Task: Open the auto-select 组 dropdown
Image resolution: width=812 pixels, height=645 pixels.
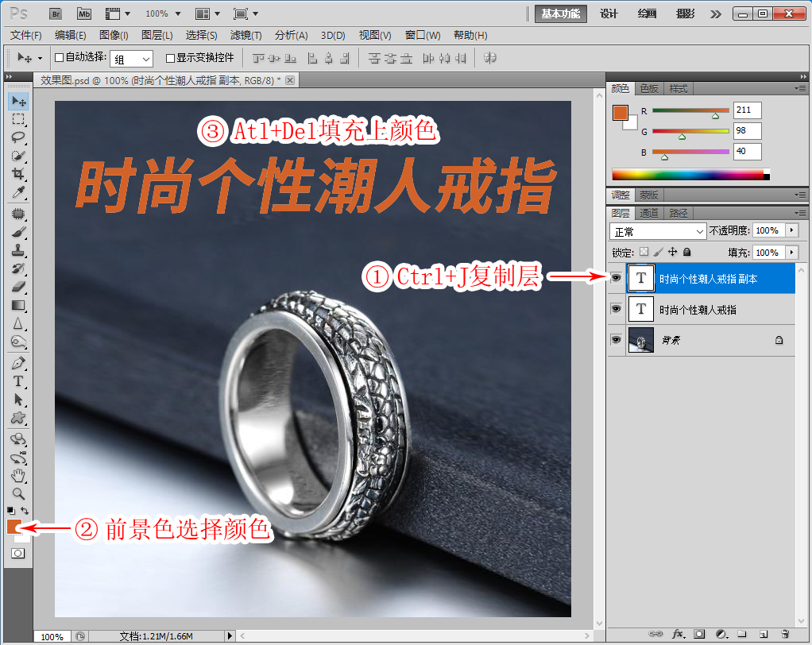Action: click(131, 59)
